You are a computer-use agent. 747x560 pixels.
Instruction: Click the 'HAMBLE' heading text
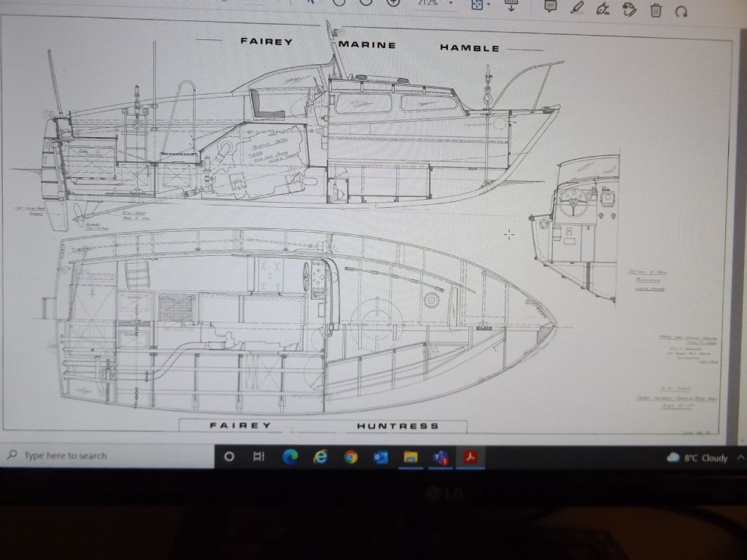click(x=470, y=47)
